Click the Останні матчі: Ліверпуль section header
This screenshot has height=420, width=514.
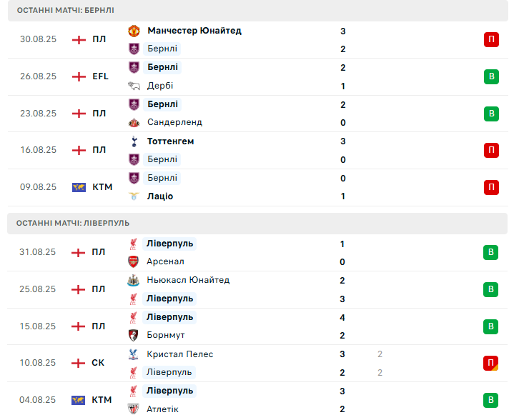point(73,223)
